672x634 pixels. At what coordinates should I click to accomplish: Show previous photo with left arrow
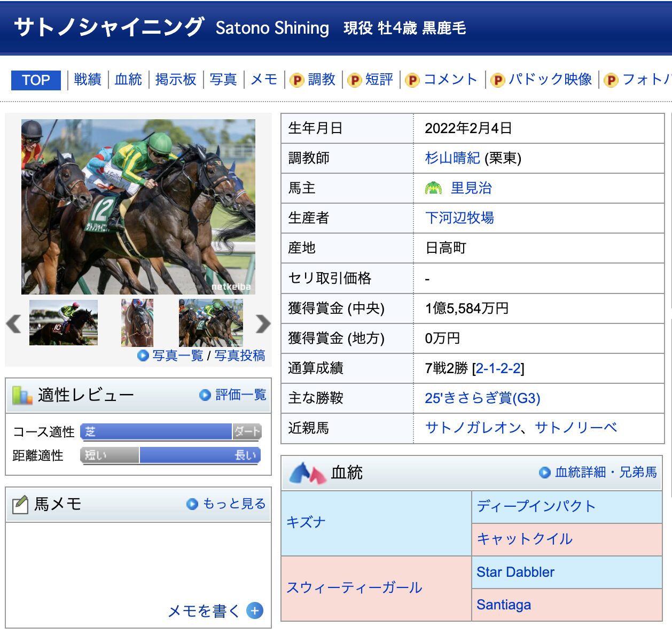point(13,323)
